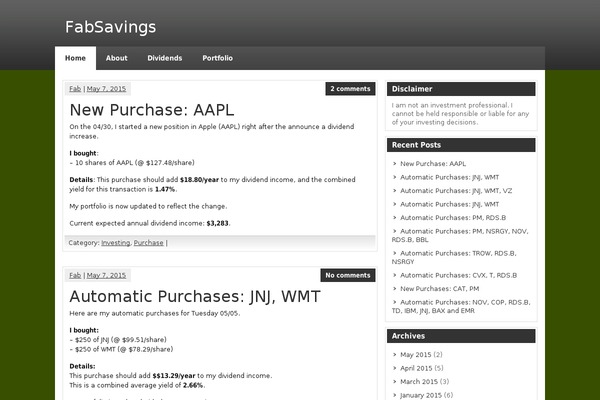Viewport: 600px width, 400px height.
Task: Open recent post TROW, RDS.B, NSRGY
Action: [454, 257]
